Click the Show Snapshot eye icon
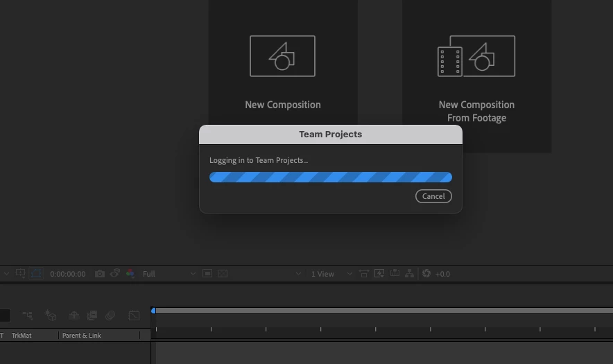This screenshot has height=364, width=613. click(115, 273)
